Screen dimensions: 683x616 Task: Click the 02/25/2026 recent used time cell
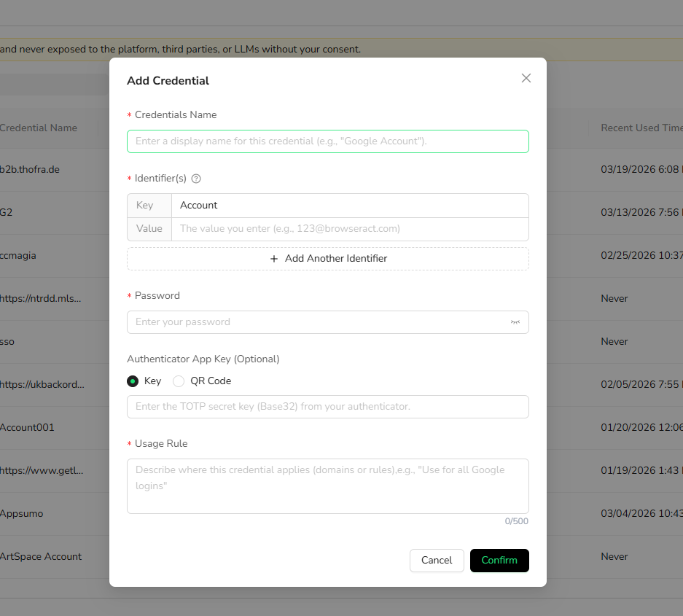coord(641,256)
